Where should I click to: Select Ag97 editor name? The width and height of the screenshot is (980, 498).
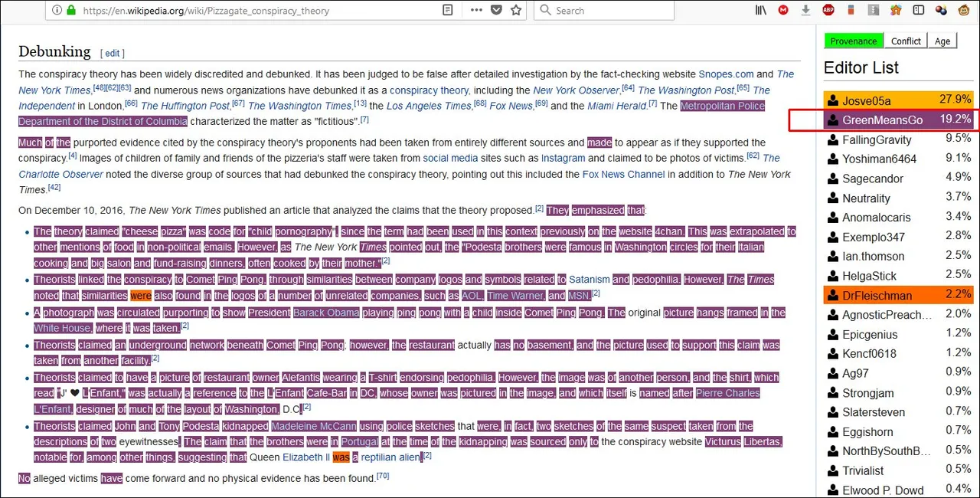tap(855, 373)
